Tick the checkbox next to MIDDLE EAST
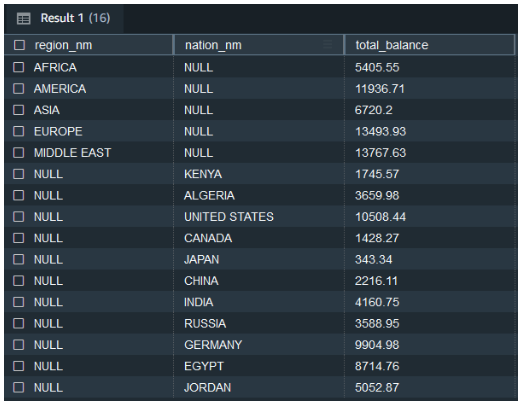The image size is (521, 404). [x=19, y=153]
